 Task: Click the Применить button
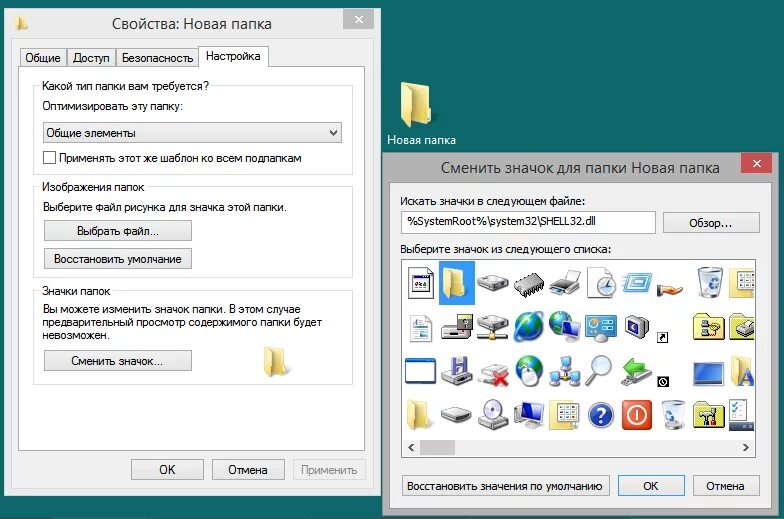329,470
